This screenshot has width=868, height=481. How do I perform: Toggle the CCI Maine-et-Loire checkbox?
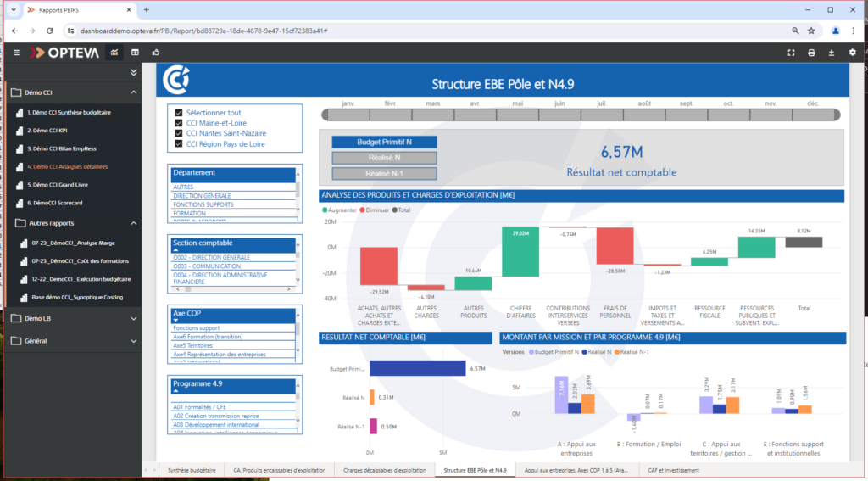point(179,123)
